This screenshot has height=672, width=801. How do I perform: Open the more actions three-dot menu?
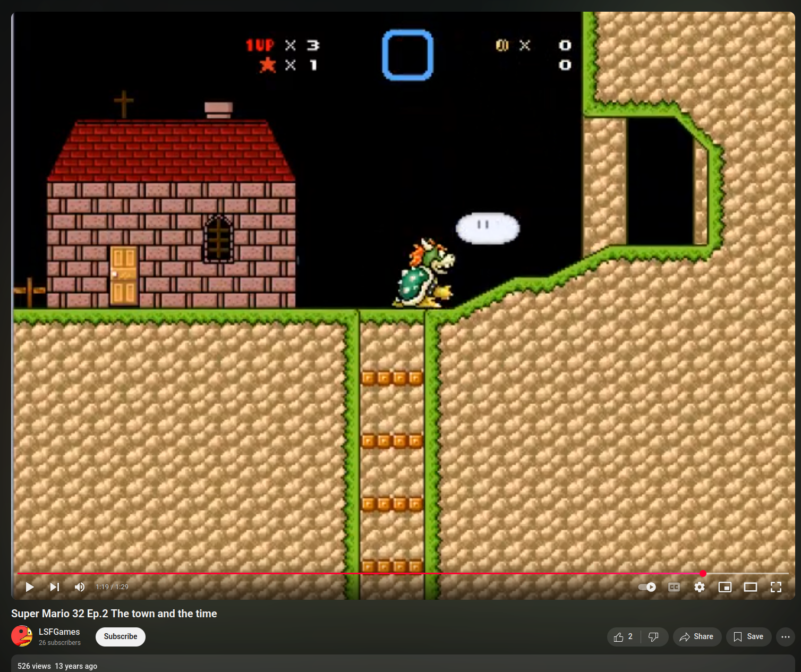pos(786,637)
